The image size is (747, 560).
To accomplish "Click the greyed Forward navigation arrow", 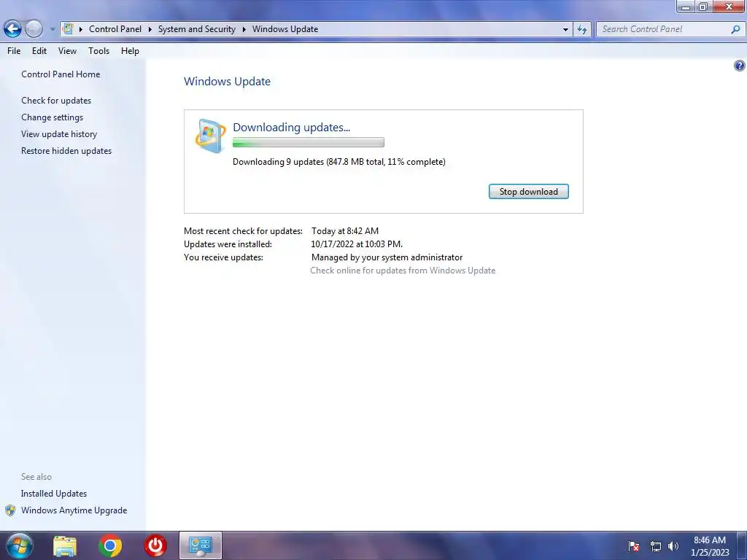I will (34, 29).
